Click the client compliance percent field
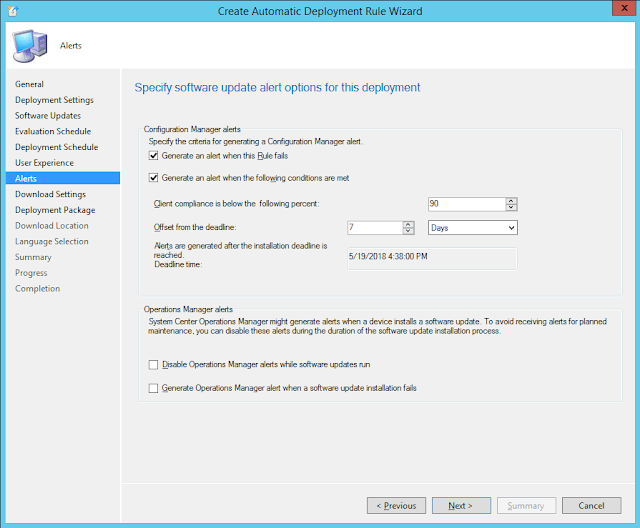This screenshot has height=528, width=640. point(465,204)
